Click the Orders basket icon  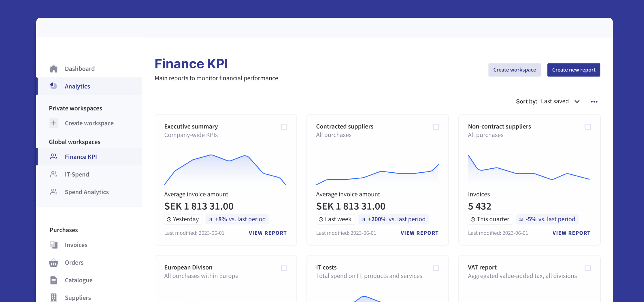click(x=53, y=262)
